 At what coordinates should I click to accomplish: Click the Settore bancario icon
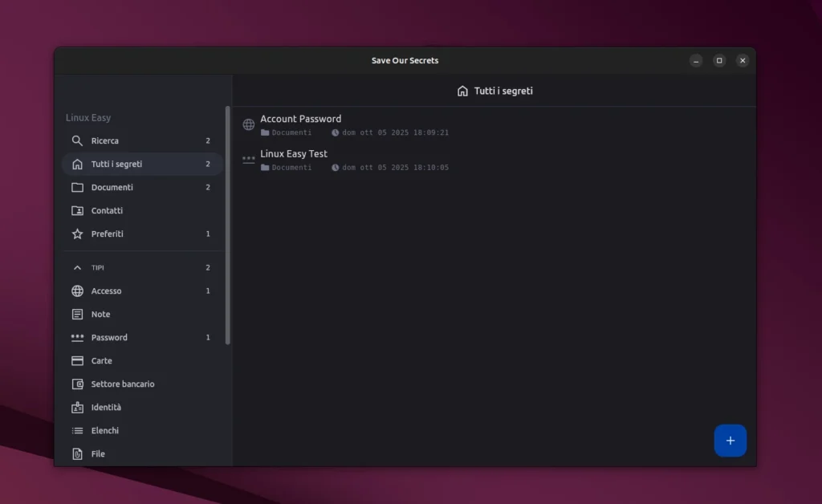coord(78,384)
